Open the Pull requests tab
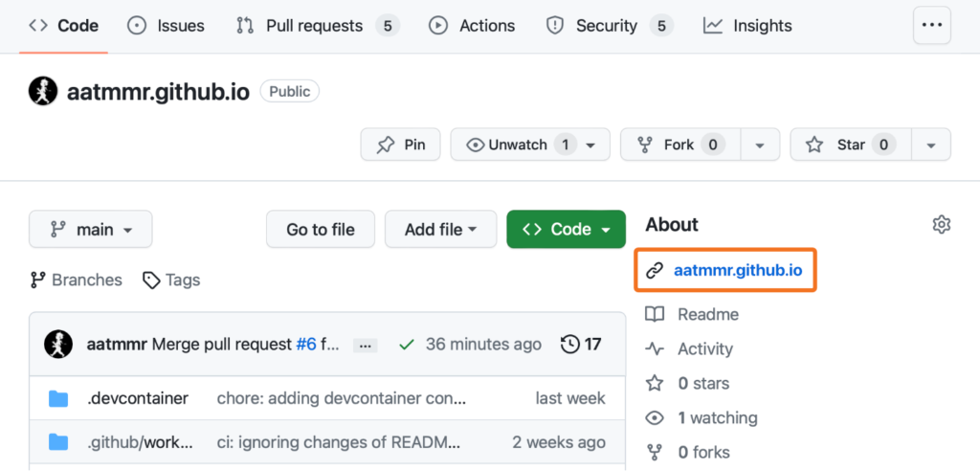The width and height of the screenshot is (980, 471). pos(318,26)
